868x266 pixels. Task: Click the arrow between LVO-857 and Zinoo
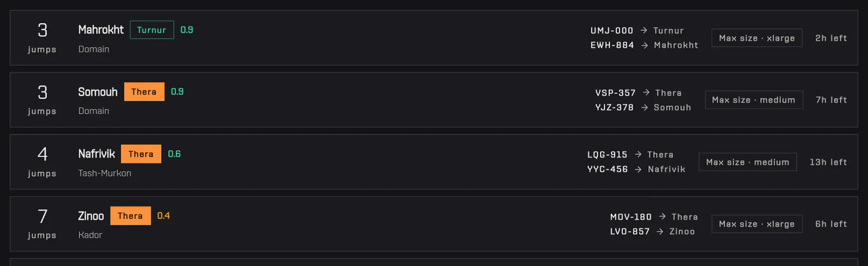tap(660, 231)
